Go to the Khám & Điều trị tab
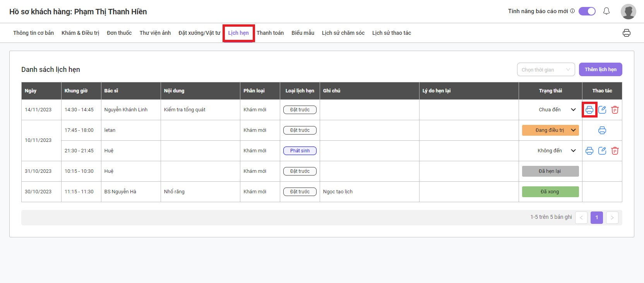This screenshot has height=283, width=644. coord(80,33)
